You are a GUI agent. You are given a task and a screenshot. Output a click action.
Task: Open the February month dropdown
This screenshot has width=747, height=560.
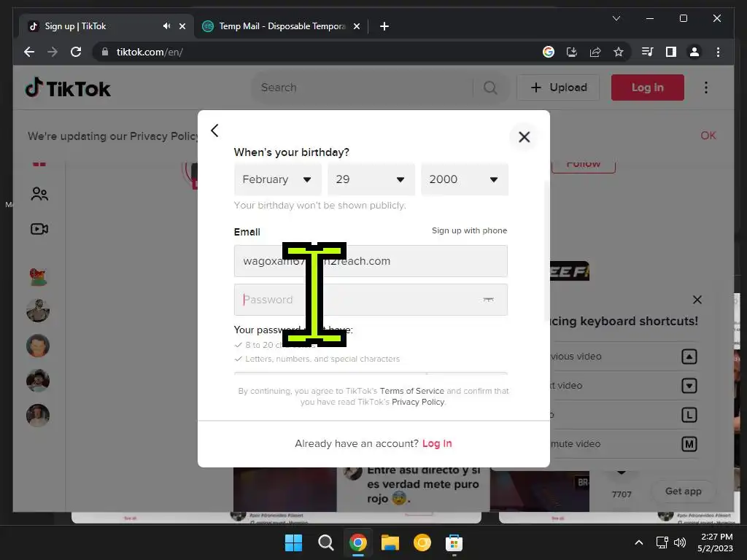tap(278, 179)
